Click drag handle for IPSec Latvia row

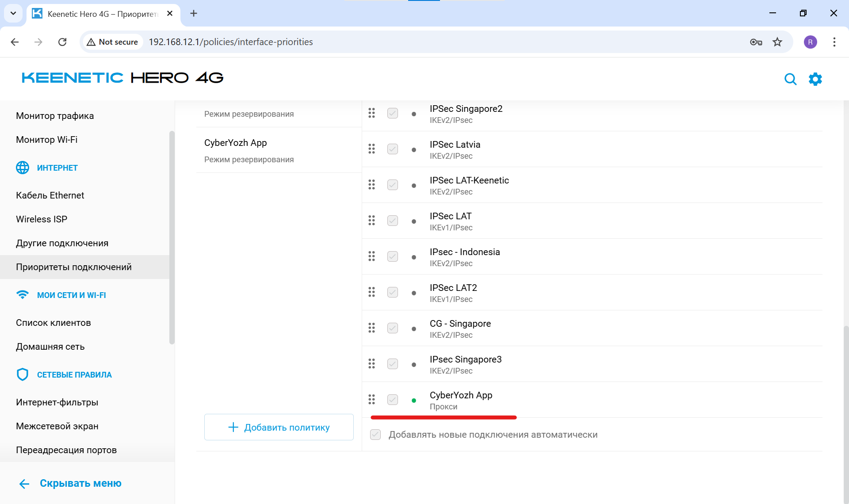coord(371,149)
